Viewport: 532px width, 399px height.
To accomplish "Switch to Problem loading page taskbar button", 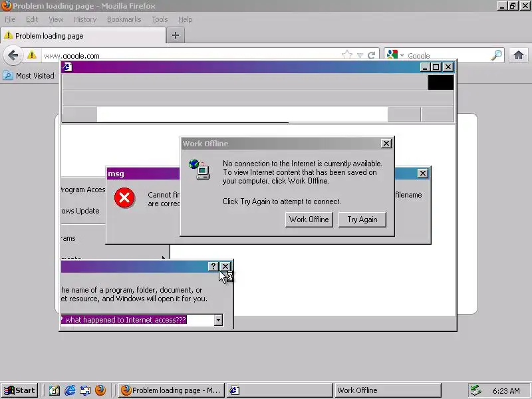I will pos(172,390).
